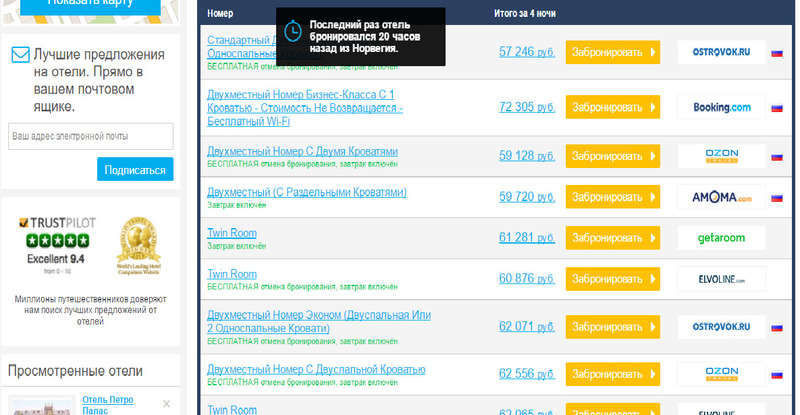Viewport: 800px width, 415px height.
Task: Click the Подписаться subscribe button
Action: click(135, 170)
